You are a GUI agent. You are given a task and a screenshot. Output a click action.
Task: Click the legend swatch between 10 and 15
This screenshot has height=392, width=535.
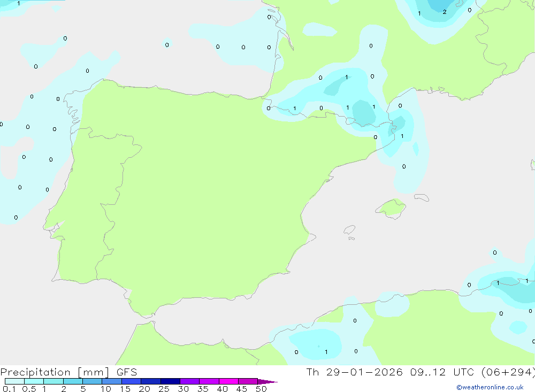(x=112, y=381)
